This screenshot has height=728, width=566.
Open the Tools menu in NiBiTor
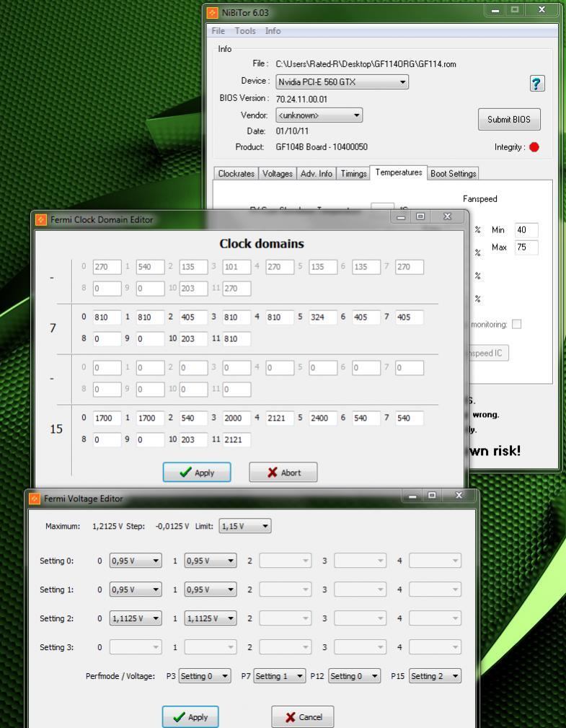245,30
